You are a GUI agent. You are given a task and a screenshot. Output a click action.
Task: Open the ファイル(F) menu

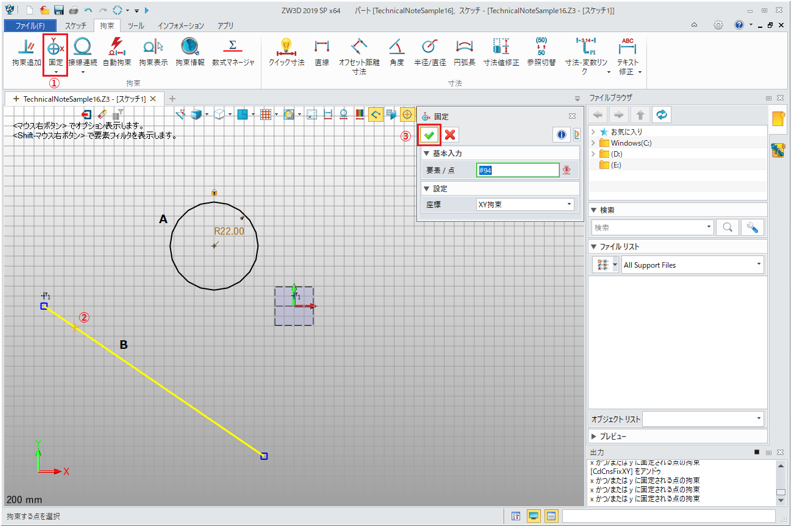(30, 25)
